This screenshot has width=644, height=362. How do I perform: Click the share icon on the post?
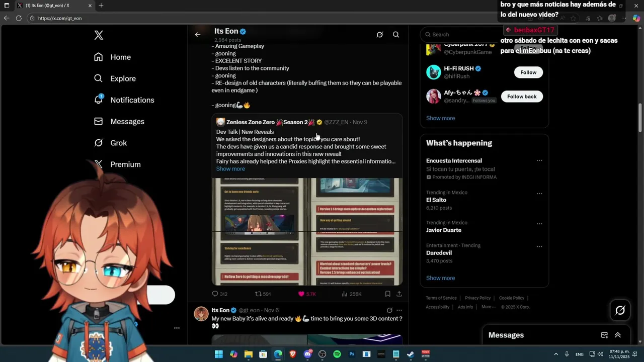399,294
